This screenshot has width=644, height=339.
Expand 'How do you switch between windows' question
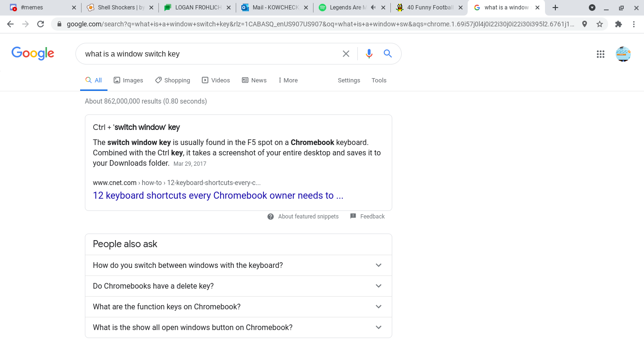[x=239, y=265]
